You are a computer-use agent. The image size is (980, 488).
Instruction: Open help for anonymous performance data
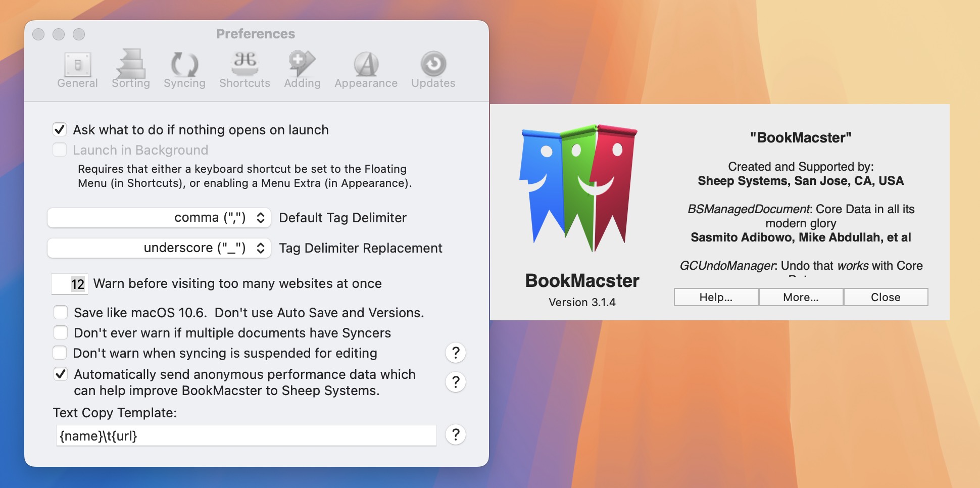[456, 382]
